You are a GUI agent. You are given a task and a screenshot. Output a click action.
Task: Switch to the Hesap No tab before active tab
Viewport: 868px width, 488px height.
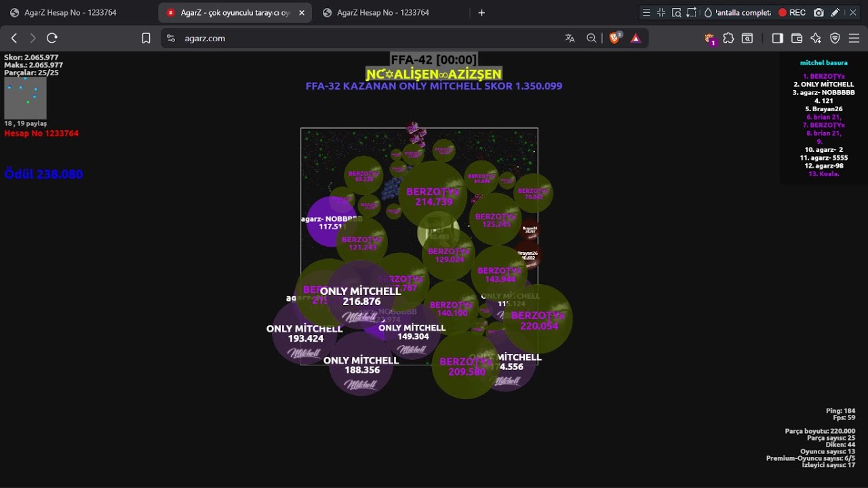pyautogui.click(x=78, y=13)
